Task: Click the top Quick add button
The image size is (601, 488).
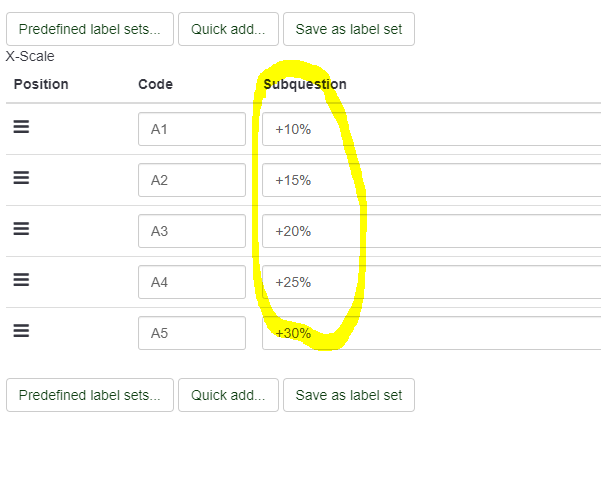Action: point(228,29)
